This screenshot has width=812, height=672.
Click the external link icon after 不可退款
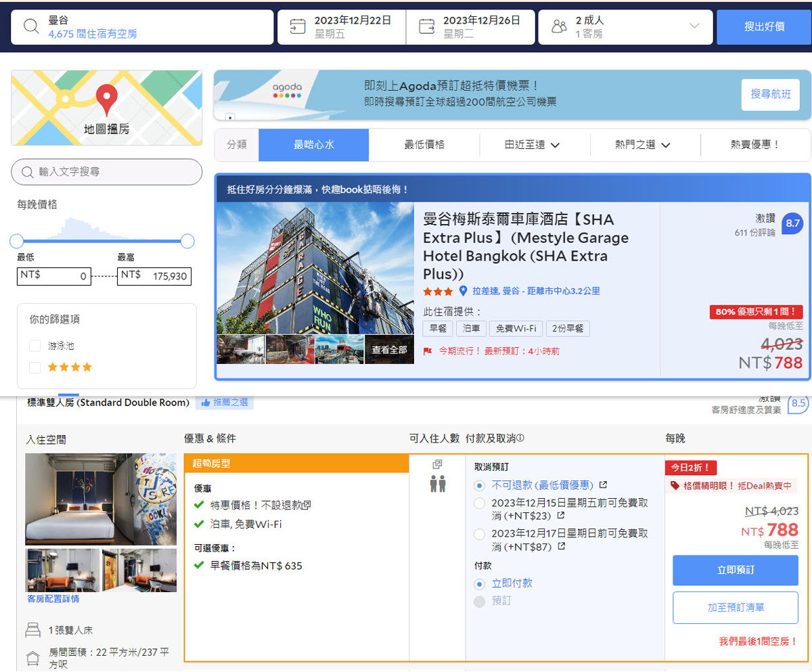603,485
